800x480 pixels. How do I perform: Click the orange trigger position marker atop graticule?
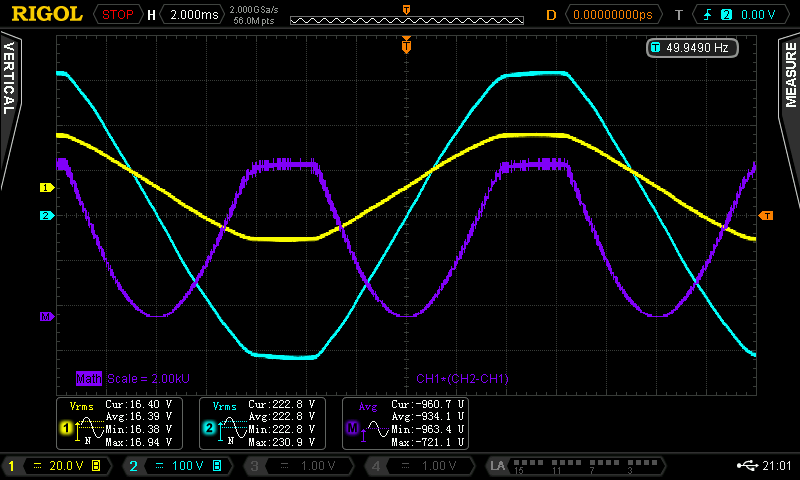coord(407,45)
